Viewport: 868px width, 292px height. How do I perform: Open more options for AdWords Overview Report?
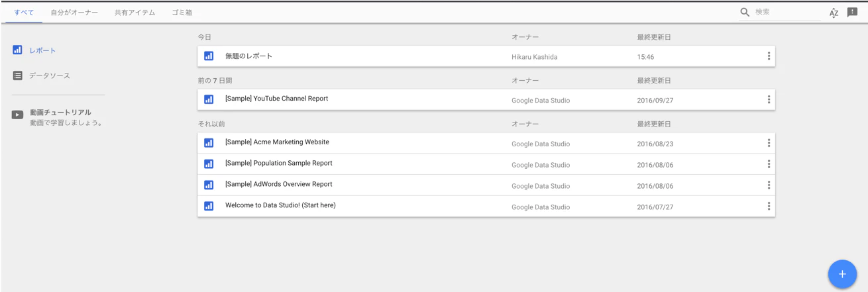click(x=769, y=185)
